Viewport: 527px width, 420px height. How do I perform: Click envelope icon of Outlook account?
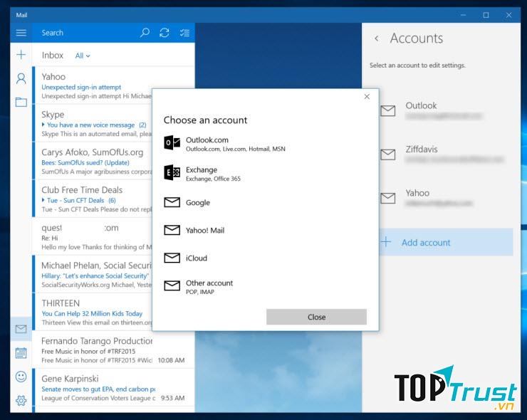(388, 110)
